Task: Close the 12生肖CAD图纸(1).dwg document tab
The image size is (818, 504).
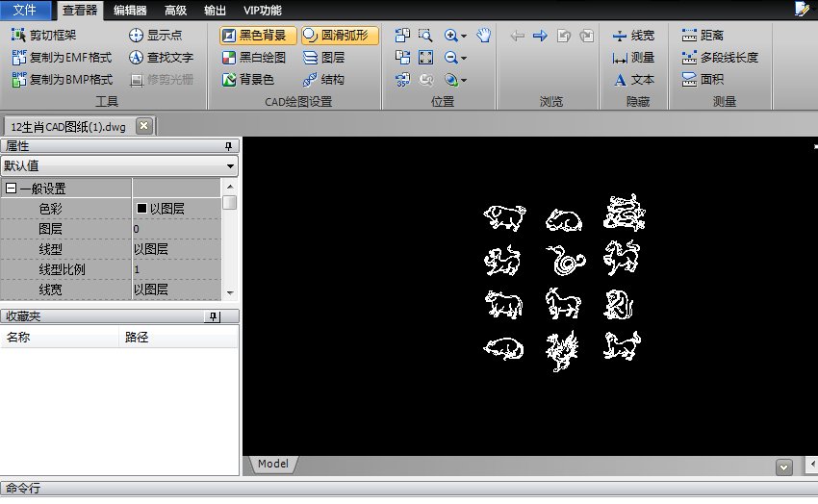Action: tap(143, 126)
